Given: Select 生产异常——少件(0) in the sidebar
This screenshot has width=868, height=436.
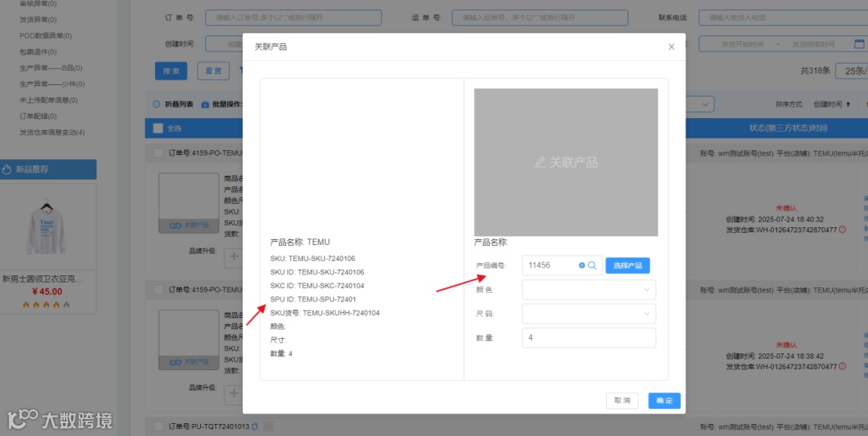Looking at the screenshot, I should tap(52, 84).
